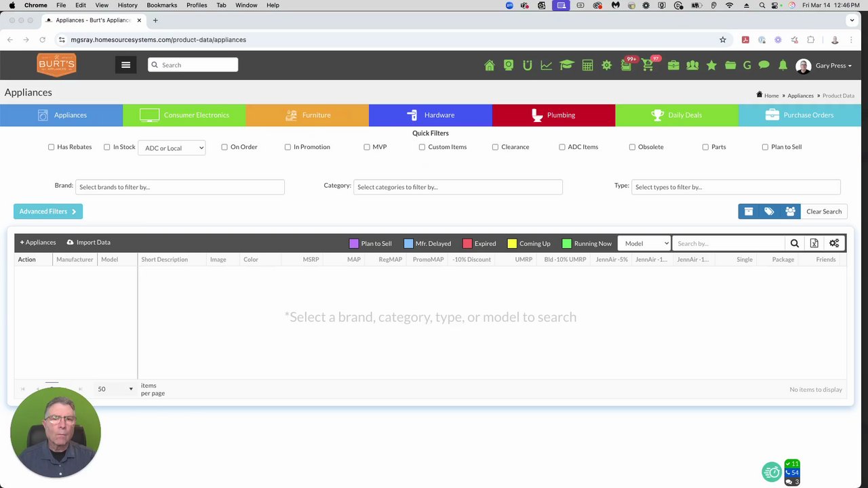
Task: Switch to the Furniture tab
Action: click(308, 115)
